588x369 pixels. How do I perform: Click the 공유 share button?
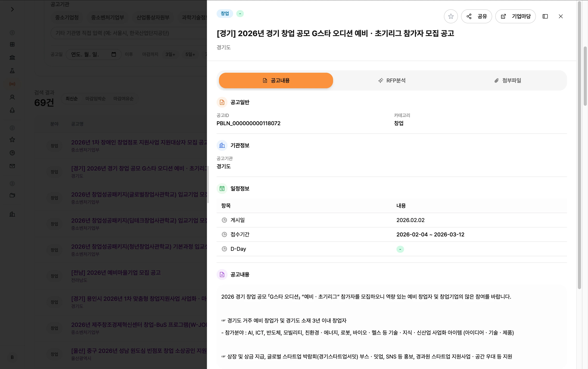tap(476, 16)
